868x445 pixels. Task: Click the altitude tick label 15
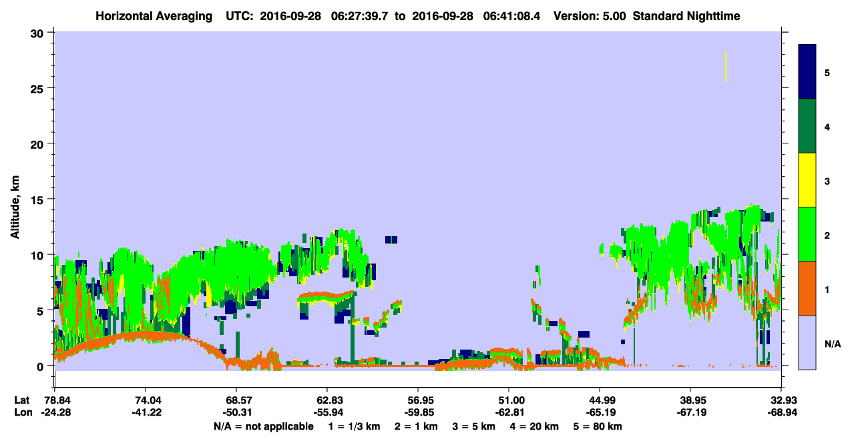[x=39, y=199]
